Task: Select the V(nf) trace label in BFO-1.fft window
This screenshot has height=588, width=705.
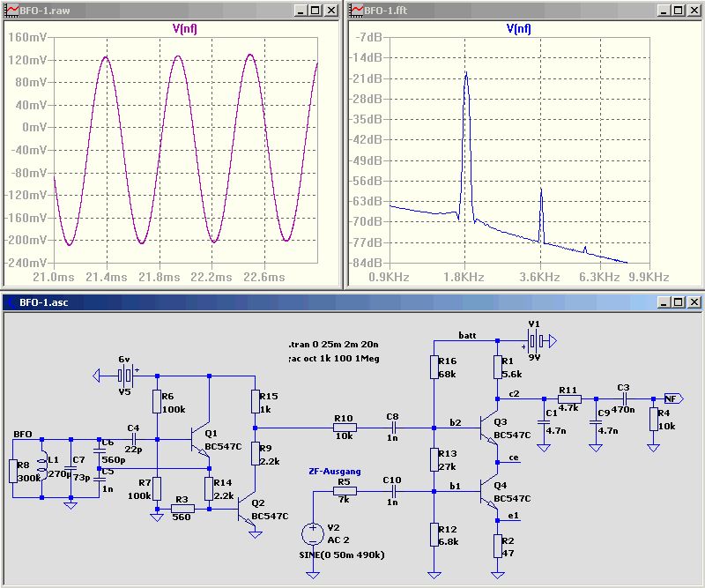Action: tap(518, 29)
